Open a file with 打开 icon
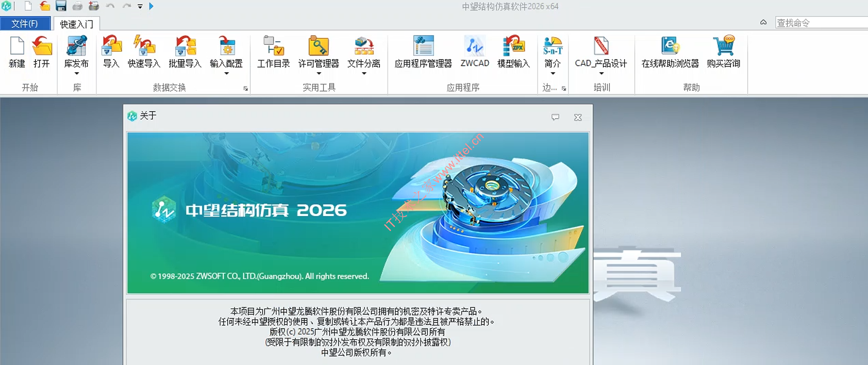The image size is (868, 365). point(42,46)
